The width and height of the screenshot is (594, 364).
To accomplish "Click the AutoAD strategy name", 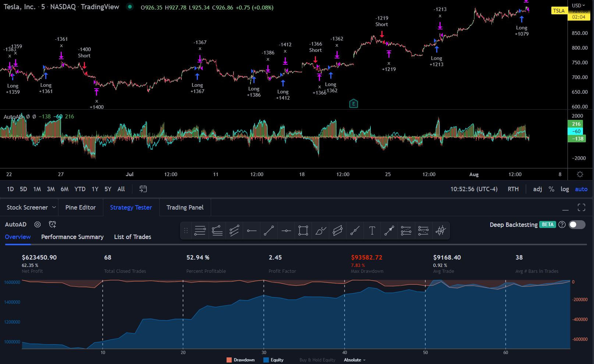I will 16,224.
